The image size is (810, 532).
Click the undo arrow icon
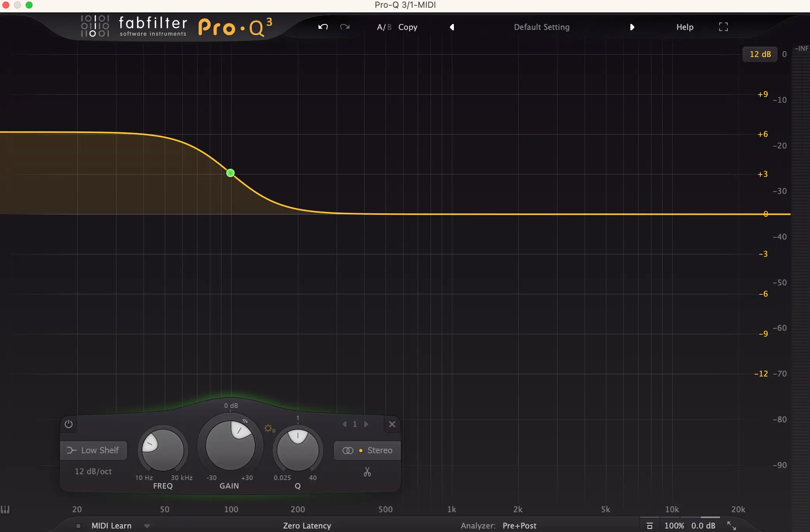point(323,27)
